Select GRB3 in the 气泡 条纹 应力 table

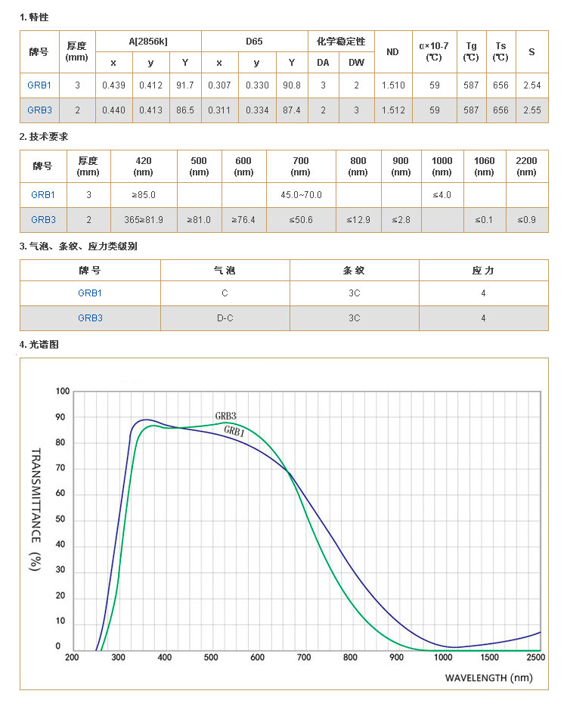[x=90, y=318]
